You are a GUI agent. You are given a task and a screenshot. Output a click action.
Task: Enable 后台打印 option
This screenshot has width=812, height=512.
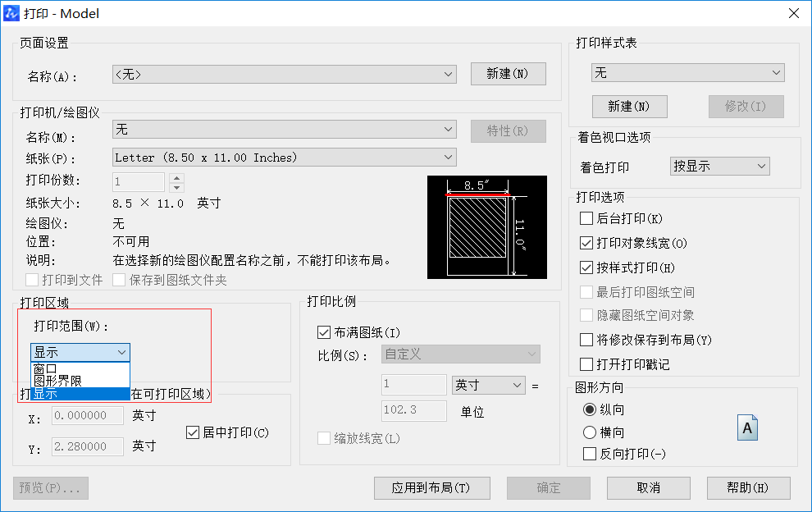(x=586, y=218)
